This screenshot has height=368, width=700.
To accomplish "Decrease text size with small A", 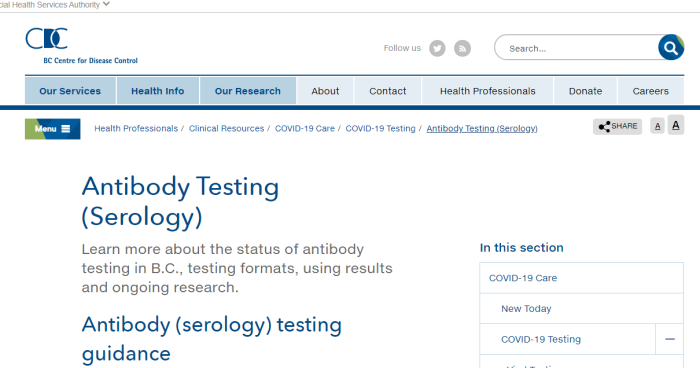I will (x=657, y=126).
